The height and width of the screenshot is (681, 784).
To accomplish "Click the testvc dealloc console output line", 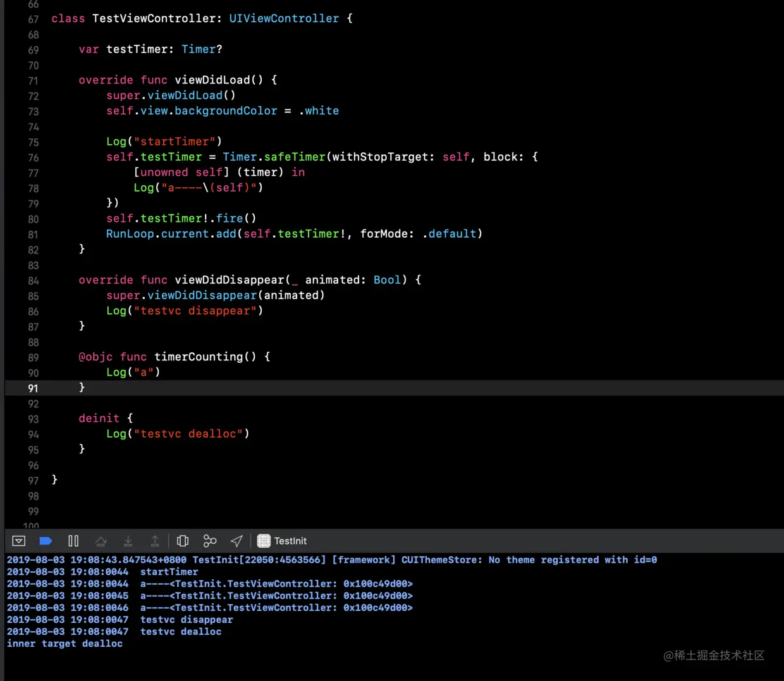I will coord(114,632).
